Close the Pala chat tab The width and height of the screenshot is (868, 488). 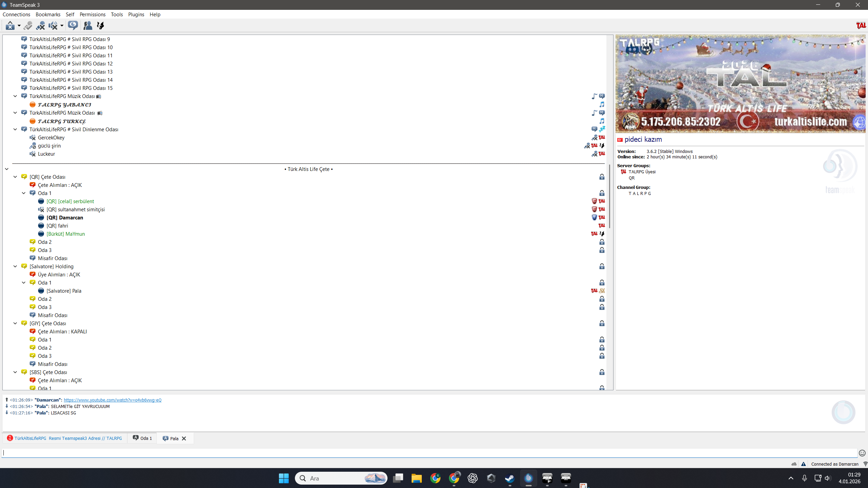coord(184,438)
